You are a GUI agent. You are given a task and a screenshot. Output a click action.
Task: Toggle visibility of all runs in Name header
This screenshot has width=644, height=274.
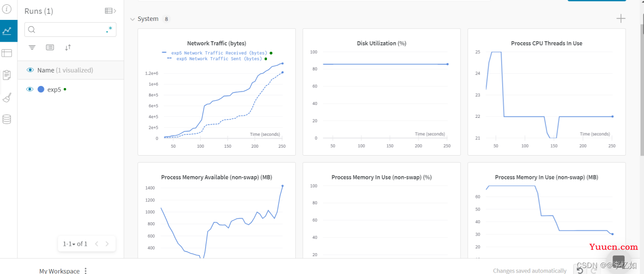[x=30, y=70]
